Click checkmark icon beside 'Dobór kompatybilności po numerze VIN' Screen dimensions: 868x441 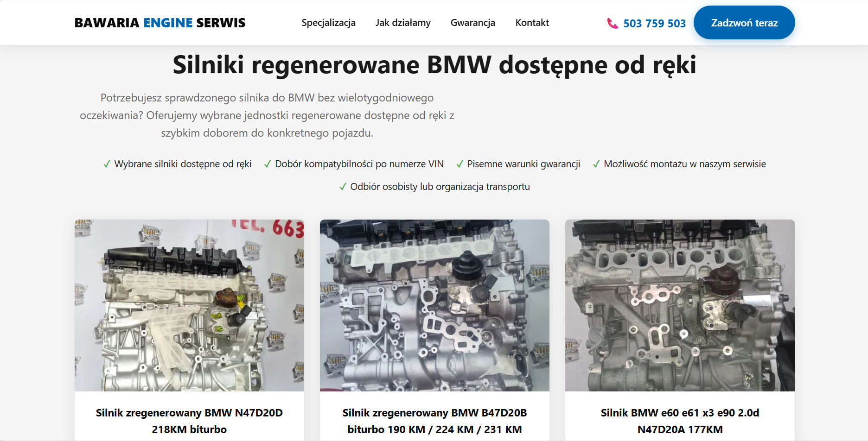pos(268,164)
